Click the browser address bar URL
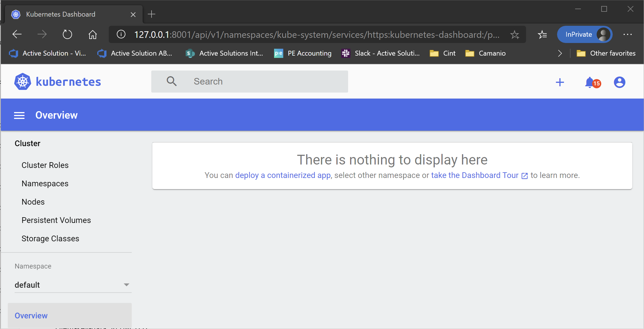Screen dimensions: 644x329 [x=317, y=35]
